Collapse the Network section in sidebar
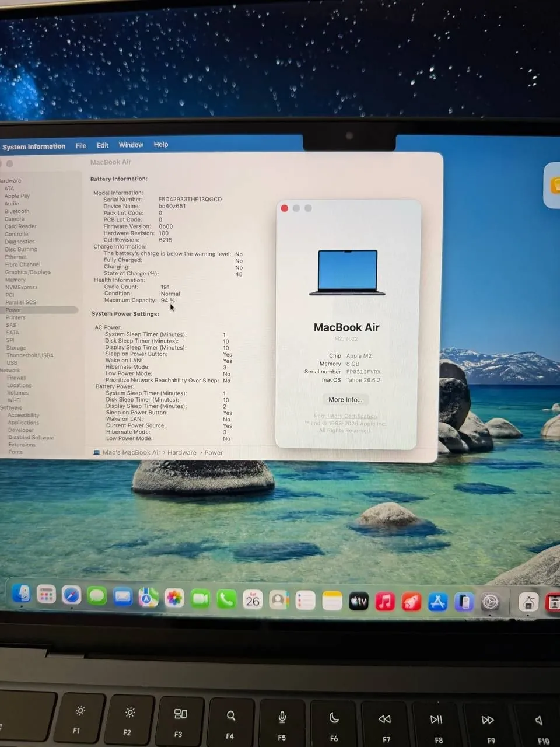Screen dimensions: 560x747 pos(10,370)
